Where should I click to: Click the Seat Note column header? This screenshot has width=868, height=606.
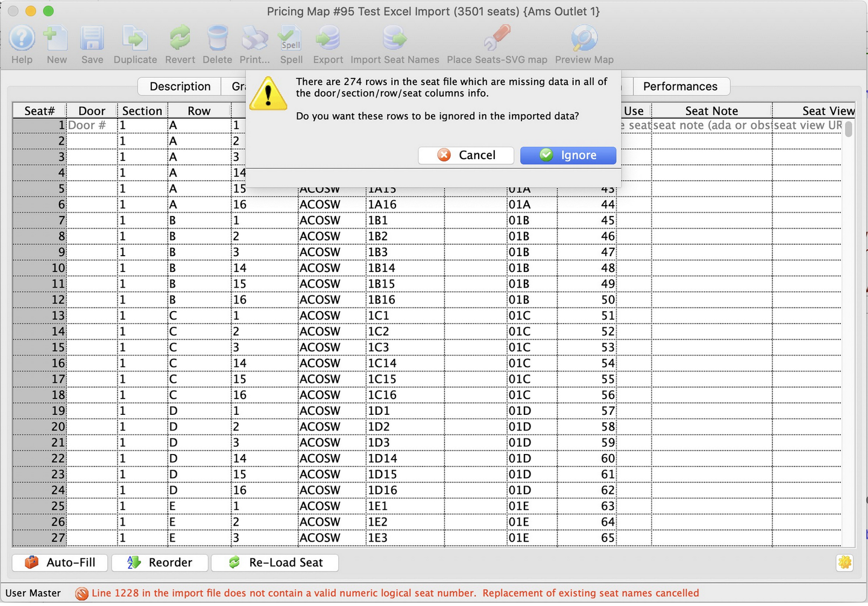click(711, 111)
